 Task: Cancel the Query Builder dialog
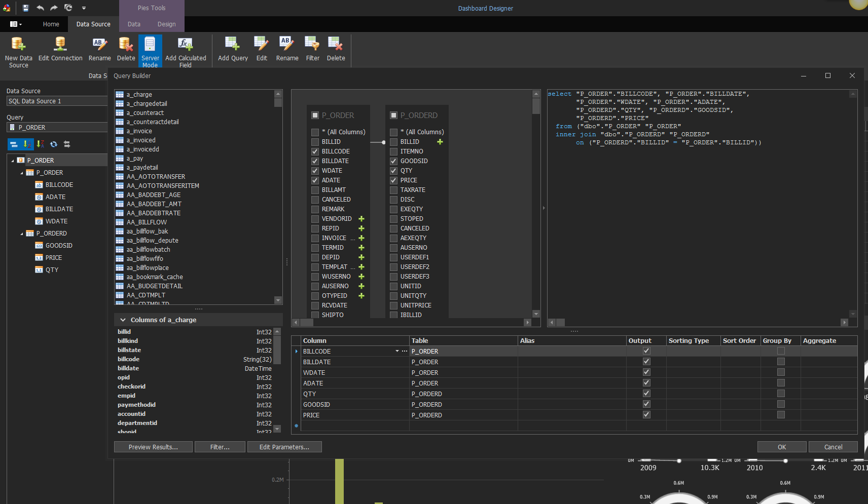tap(833, 447)
